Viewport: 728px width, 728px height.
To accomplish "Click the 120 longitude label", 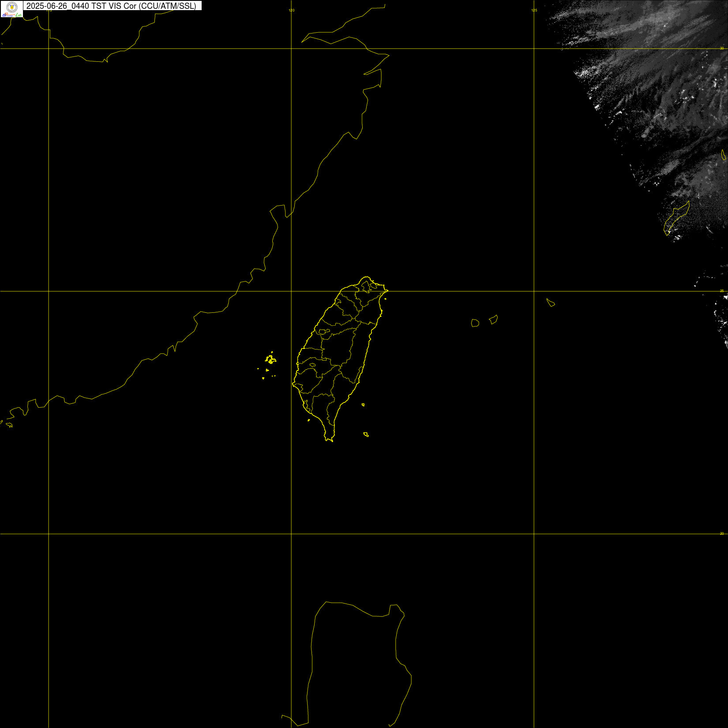I will pos(291,10).
